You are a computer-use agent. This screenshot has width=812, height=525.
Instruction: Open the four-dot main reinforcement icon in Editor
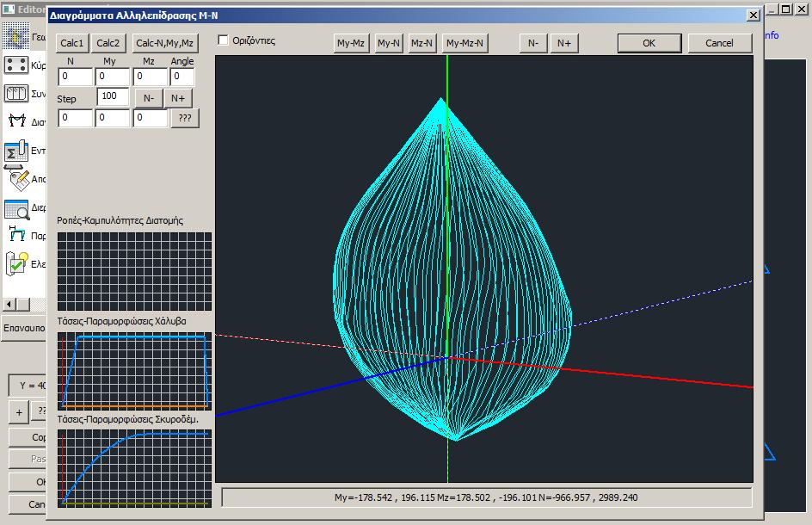[15, 65]
